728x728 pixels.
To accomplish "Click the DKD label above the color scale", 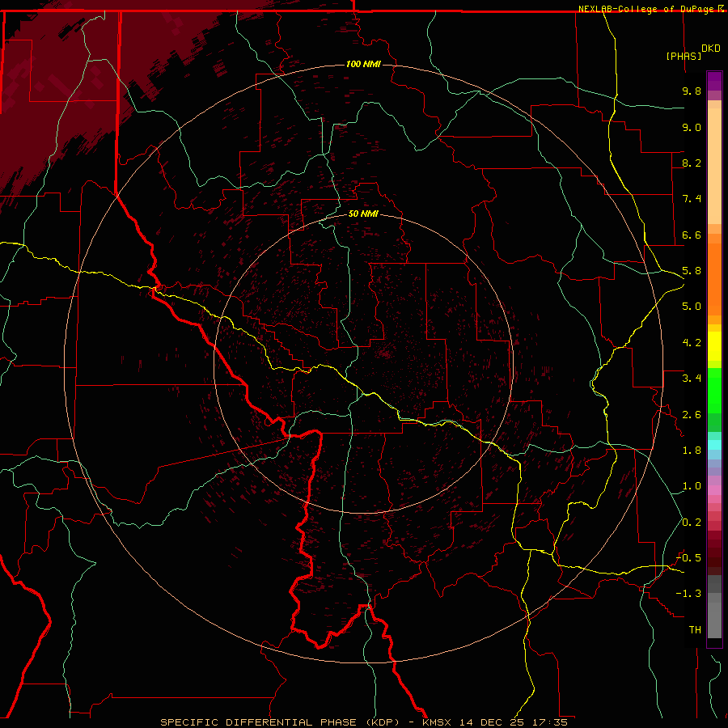I will click(711, 49).
